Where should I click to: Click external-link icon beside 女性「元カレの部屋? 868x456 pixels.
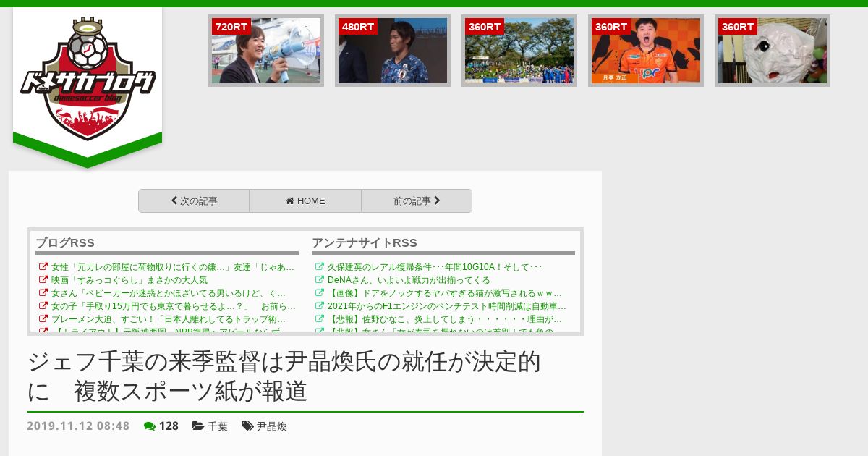pos(43,266)
